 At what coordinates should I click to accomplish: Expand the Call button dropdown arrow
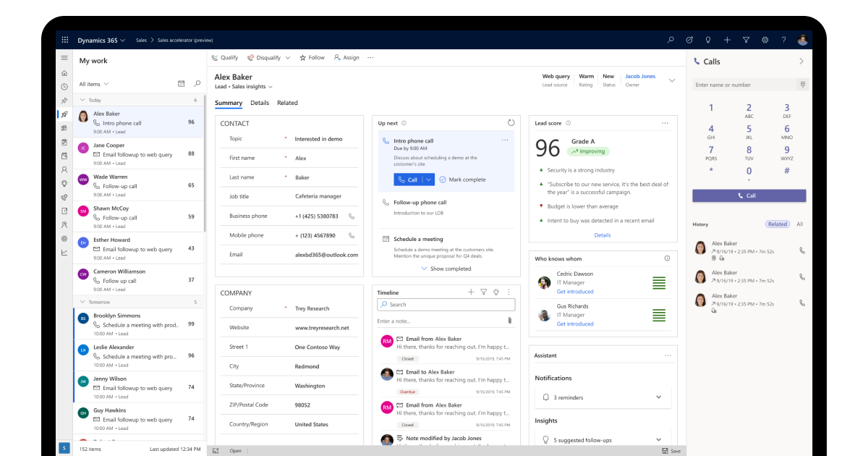pyautogui.click(x=427, y=179)
